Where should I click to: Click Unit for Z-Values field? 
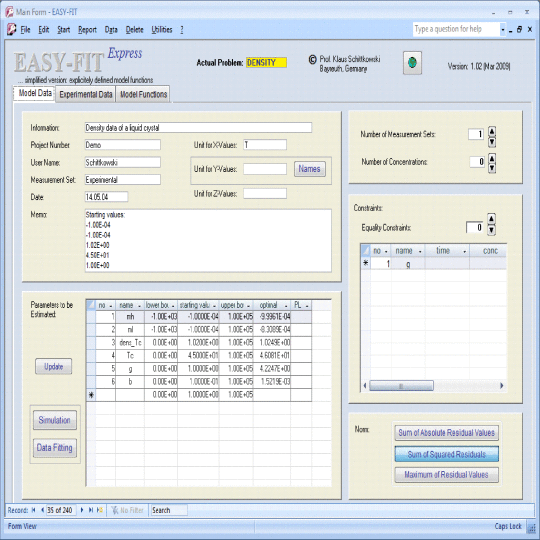265,194
